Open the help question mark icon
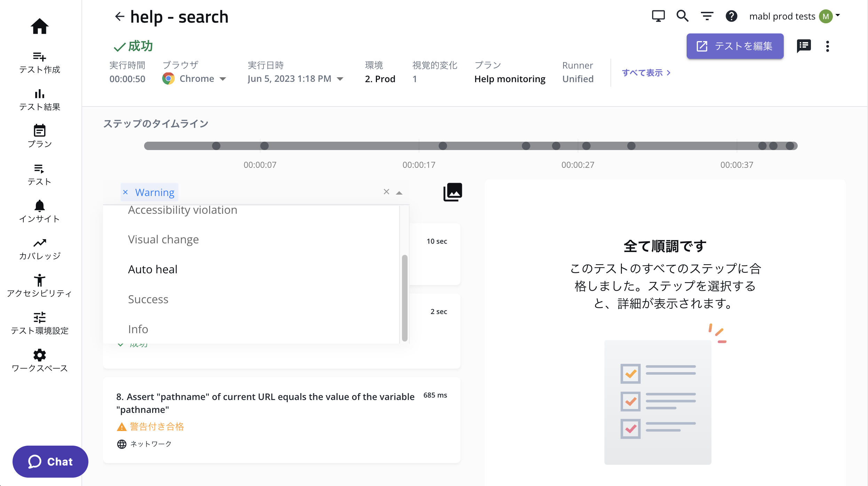 (731, 16)
